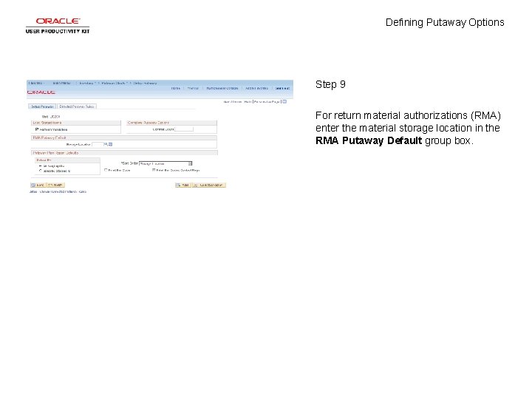Click the Unit value text
This screenshot has height=399, width=532.
tap(55, 117)
